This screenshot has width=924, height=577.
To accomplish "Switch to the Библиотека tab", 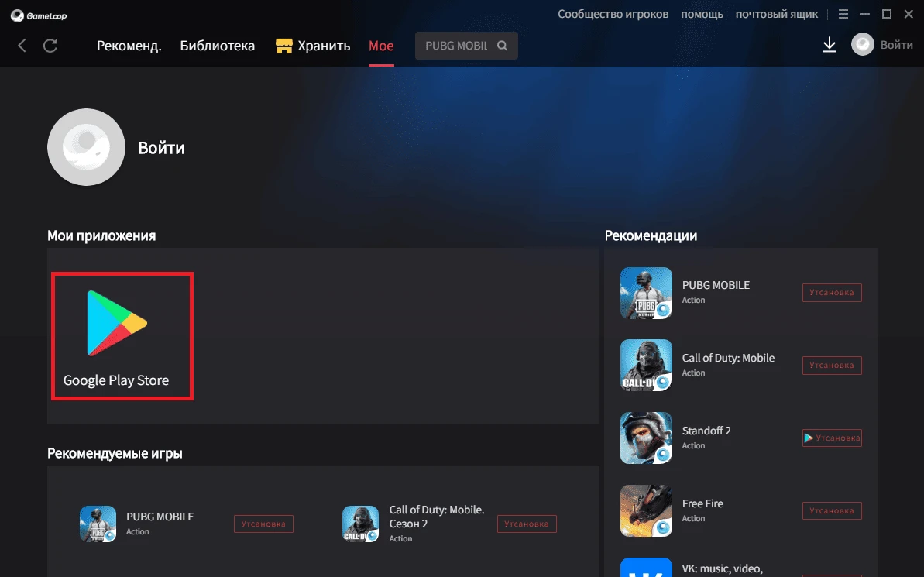I will coord(217,46).
